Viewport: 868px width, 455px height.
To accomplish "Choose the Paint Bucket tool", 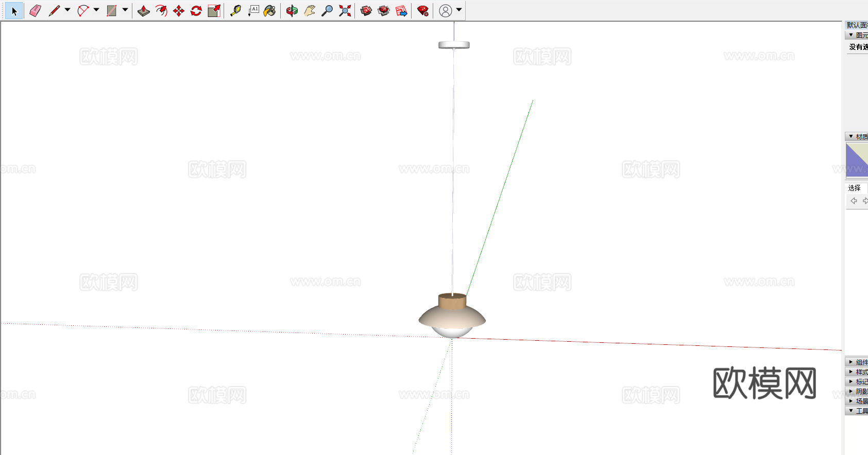I will pos(270,11).
